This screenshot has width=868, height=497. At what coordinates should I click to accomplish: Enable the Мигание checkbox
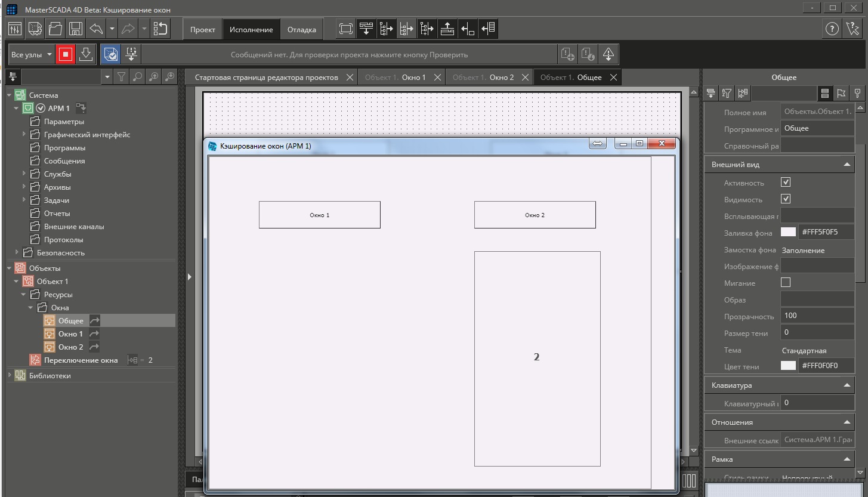(x=786, y=283)
